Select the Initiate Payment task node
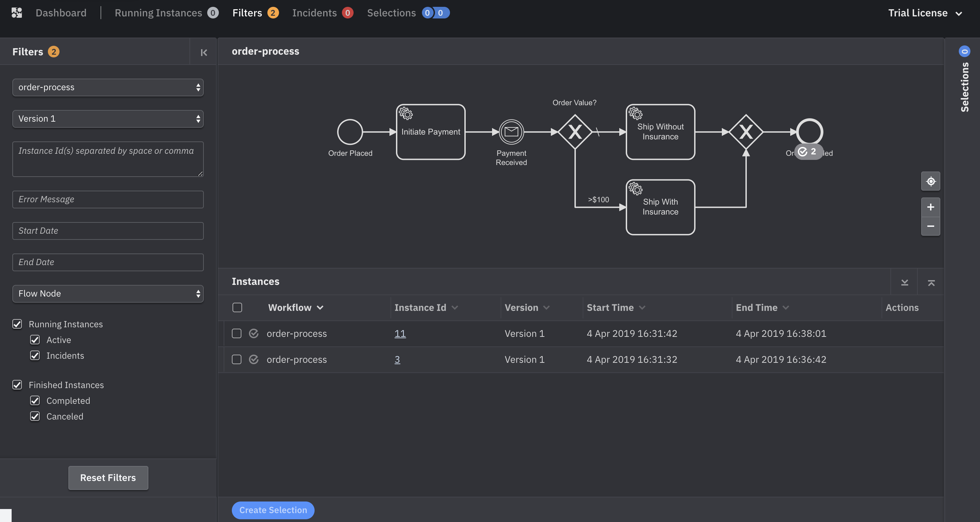 tap(431, 132)
